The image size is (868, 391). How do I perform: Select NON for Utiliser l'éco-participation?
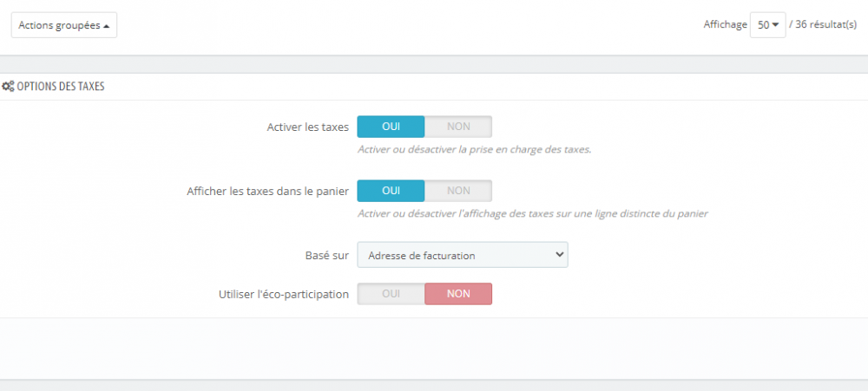point(458,294)
